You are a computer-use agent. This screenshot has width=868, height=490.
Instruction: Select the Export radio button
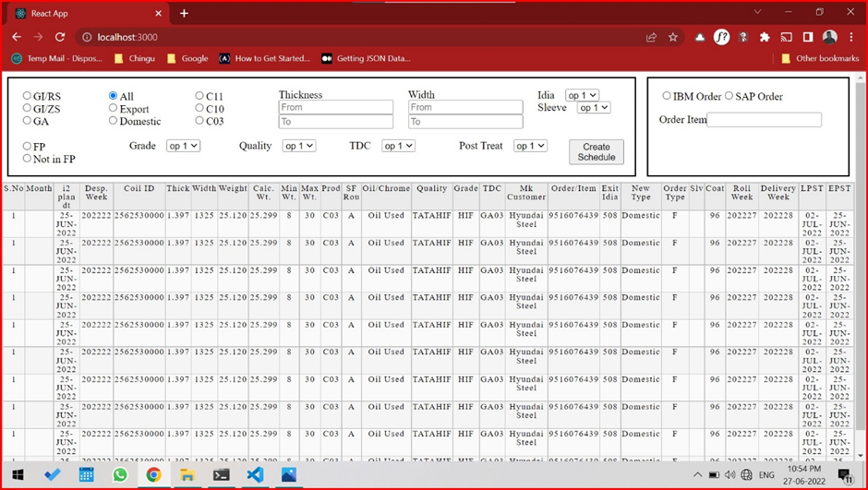pyautogui.click(x=113, y=108)
